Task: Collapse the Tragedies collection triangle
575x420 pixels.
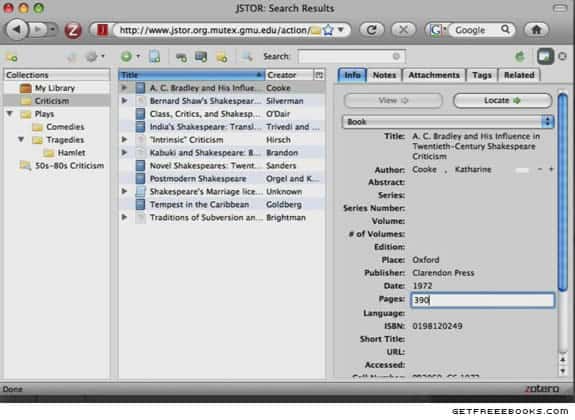Action: coord(21,139)
